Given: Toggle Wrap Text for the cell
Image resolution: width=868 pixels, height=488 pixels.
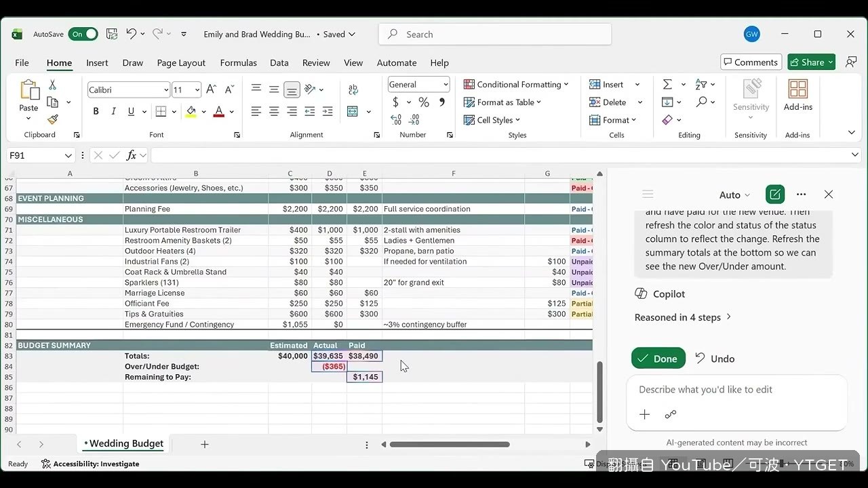Looking at the screenshot, I should [353, 89].
